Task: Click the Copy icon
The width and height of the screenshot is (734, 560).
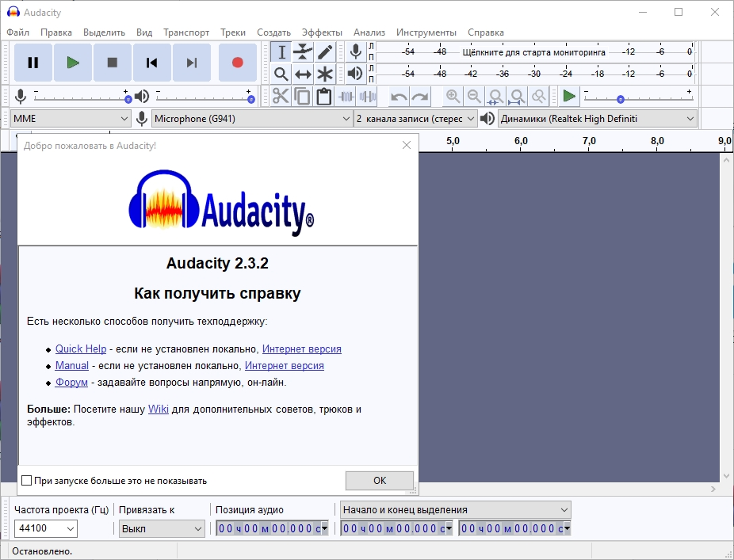Action: 303,97
